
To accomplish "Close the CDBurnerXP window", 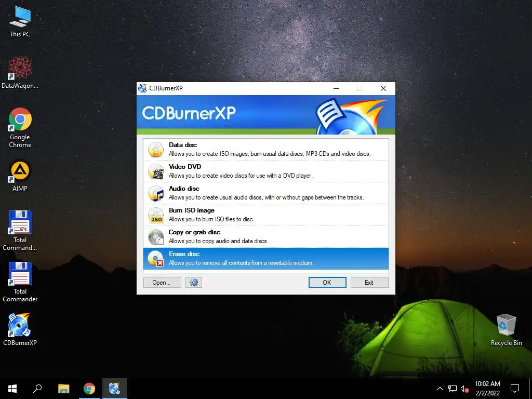I will (383, 88).
